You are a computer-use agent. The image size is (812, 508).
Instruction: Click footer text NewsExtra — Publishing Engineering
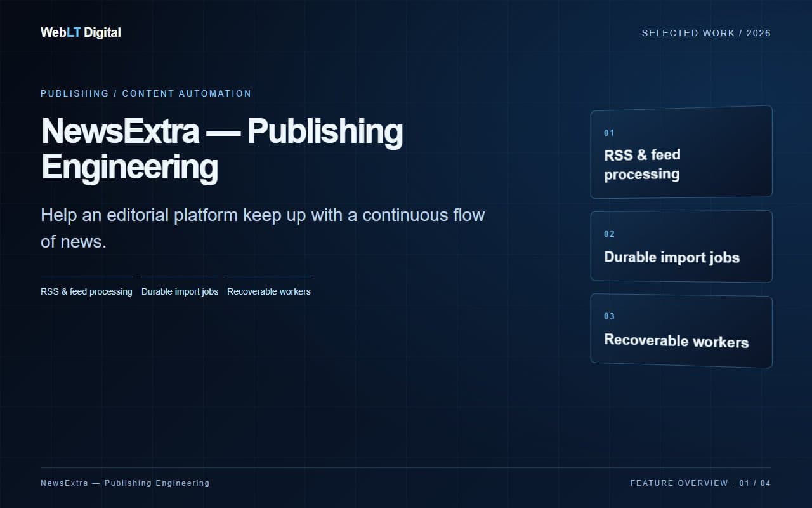[x=125, y=483]
